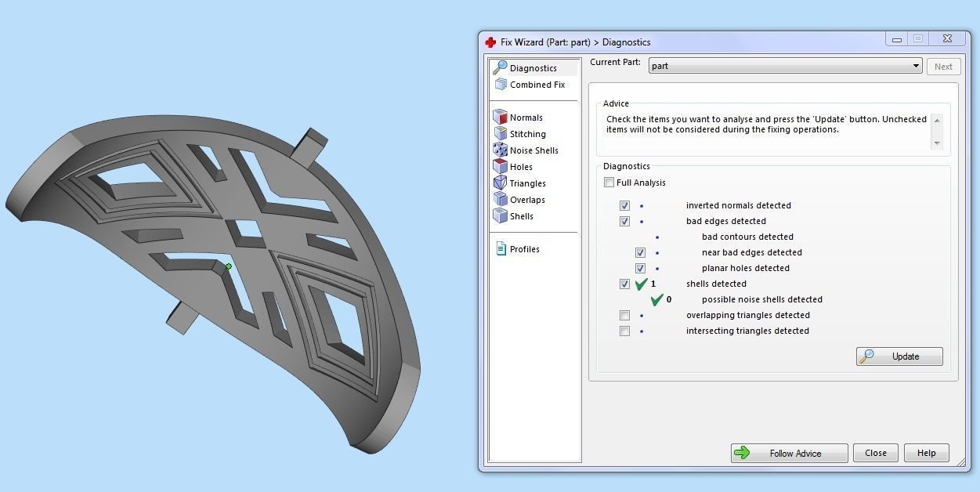Click the Diagnostics magnifier icon in sidebar
The image size is (980, 492).
[499, 67]
